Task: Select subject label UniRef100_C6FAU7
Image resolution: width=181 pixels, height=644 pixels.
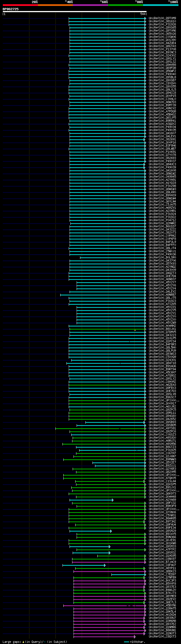Action: pos(162,565)
